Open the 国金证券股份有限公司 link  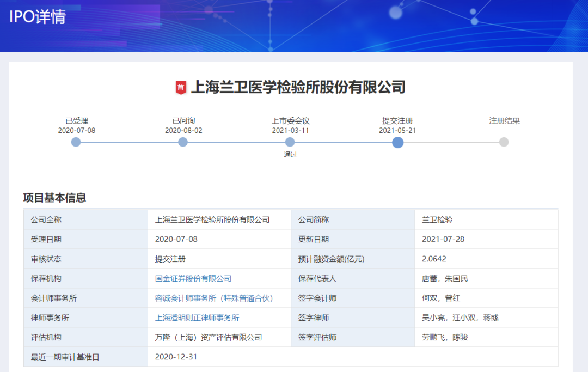193,278
